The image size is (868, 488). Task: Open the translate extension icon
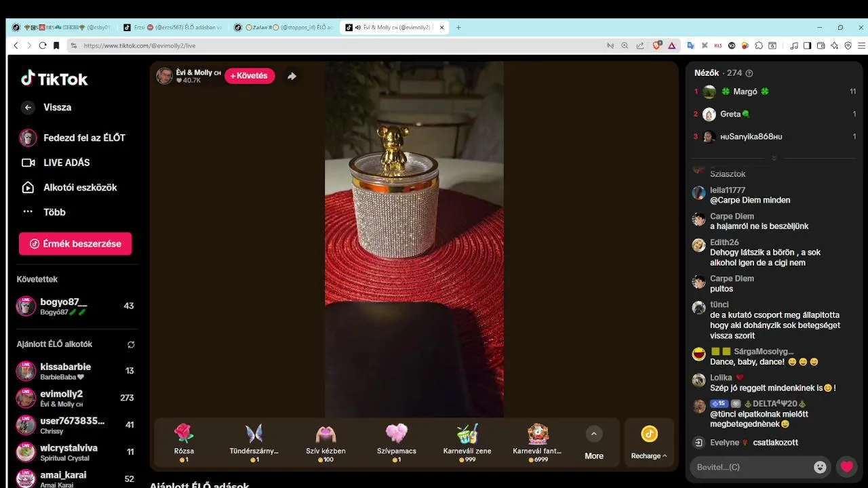pos(691,45)
